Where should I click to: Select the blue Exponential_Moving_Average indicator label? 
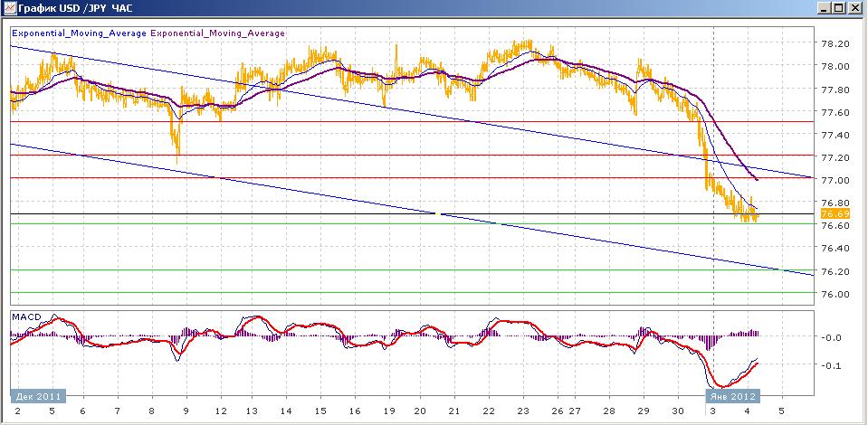tap(79, 33)
